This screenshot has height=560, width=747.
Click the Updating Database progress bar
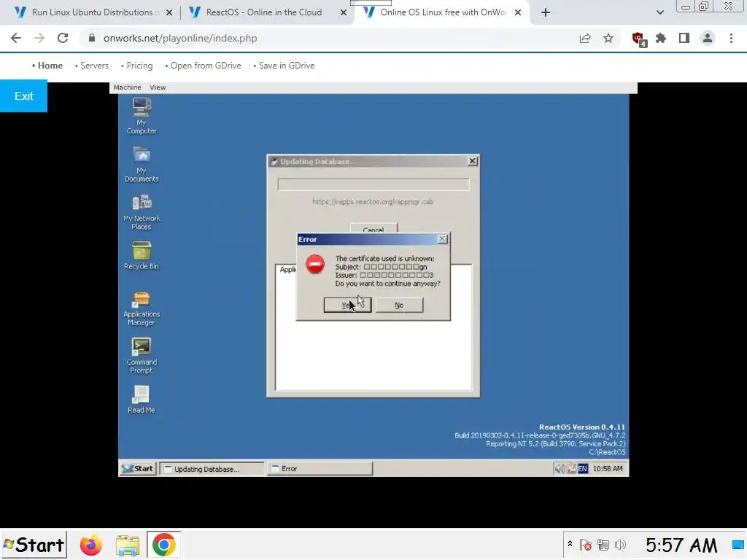point(373,184)
